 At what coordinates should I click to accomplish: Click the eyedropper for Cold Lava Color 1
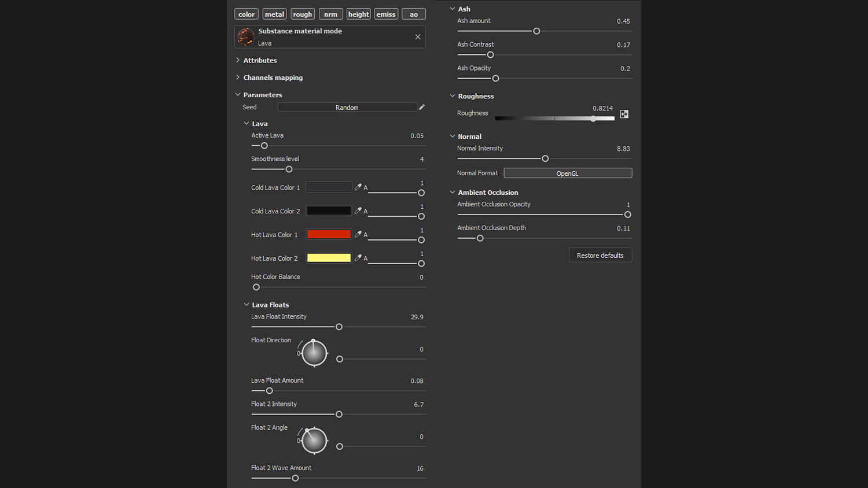coord(358,187)
